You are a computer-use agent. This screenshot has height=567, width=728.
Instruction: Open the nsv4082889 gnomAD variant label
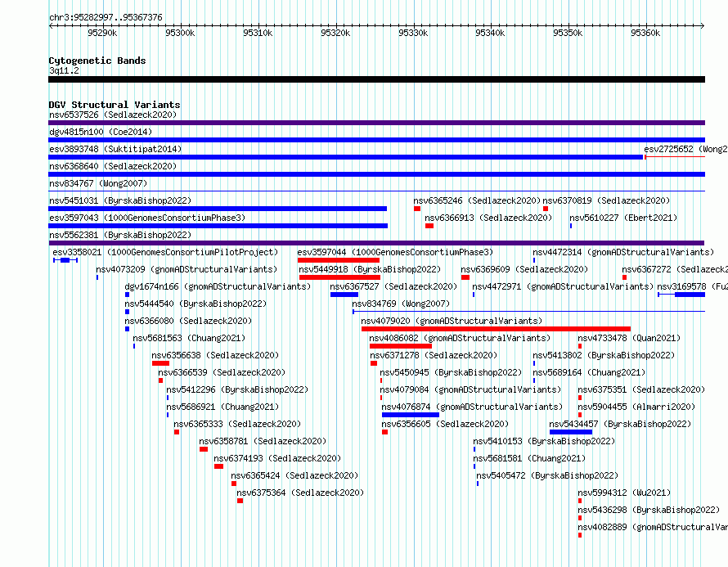653,527
